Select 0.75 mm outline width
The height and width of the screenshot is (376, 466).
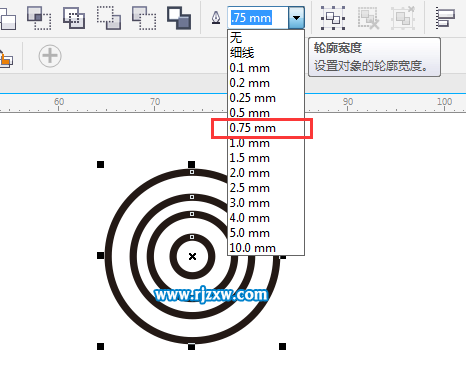coord(252,128)
